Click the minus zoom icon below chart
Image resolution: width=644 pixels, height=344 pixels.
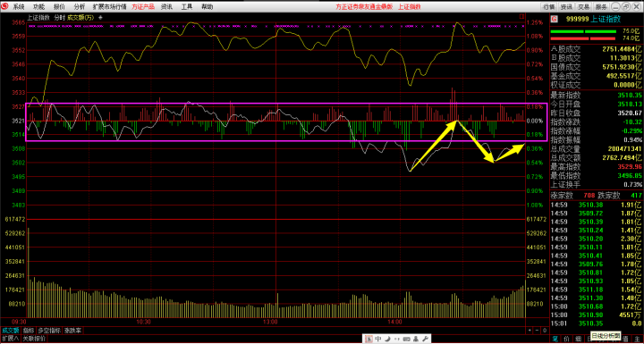pos(537,331)
